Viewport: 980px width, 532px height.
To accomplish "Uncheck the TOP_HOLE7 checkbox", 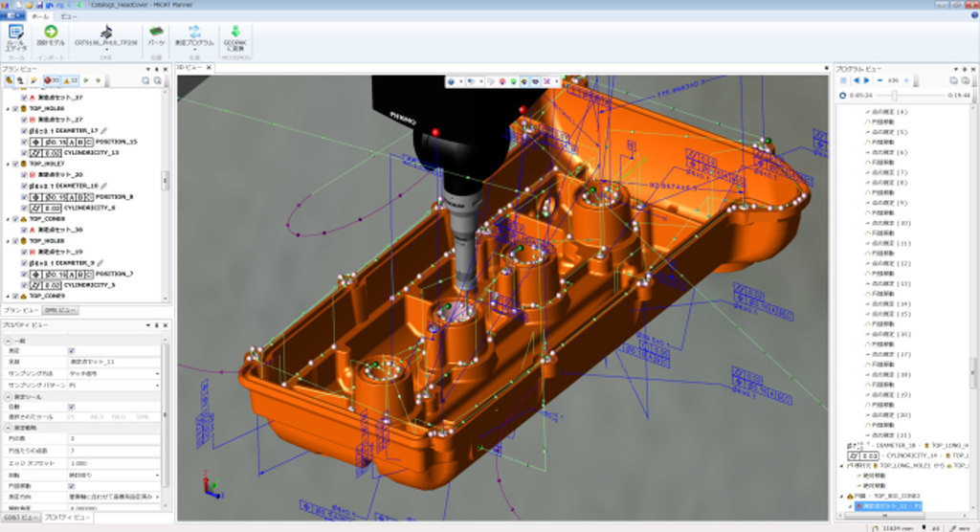I will click(15, 164).
